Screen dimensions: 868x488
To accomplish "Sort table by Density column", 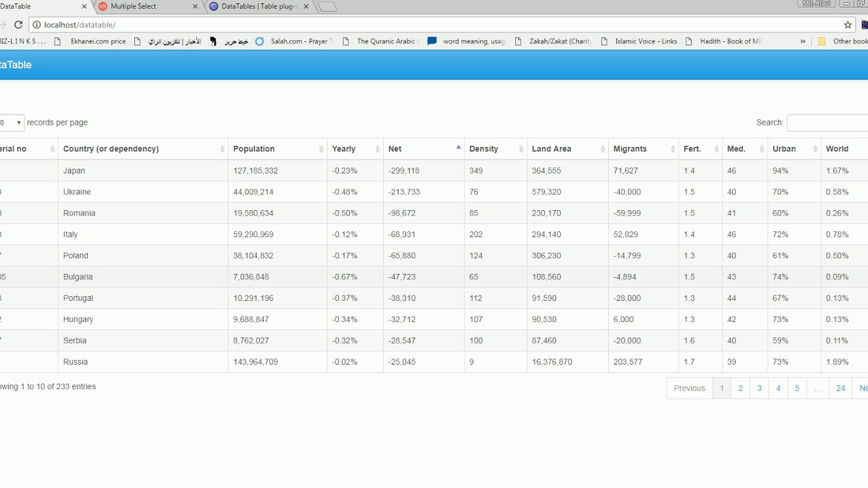I will [496, 149].
